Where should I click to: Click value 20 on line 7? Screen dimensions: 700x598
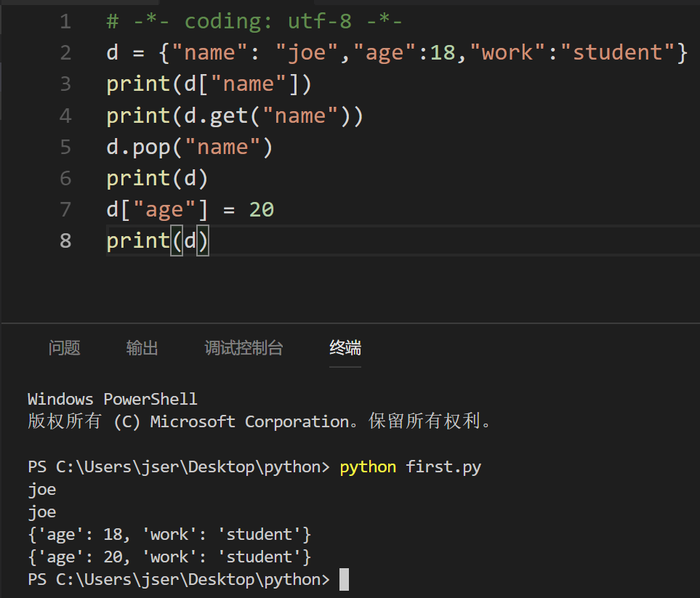click(262, 209)
